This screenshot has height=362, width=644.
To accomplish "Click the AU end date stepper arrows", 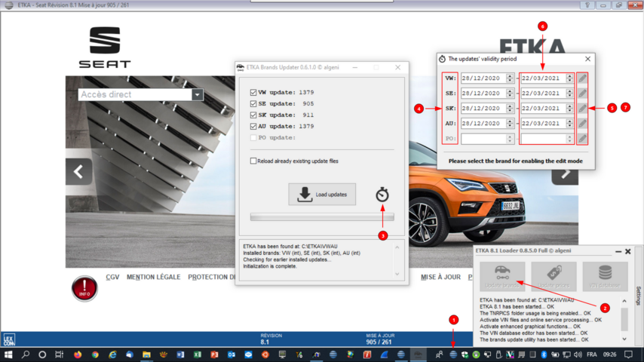I will click(569, 123).
